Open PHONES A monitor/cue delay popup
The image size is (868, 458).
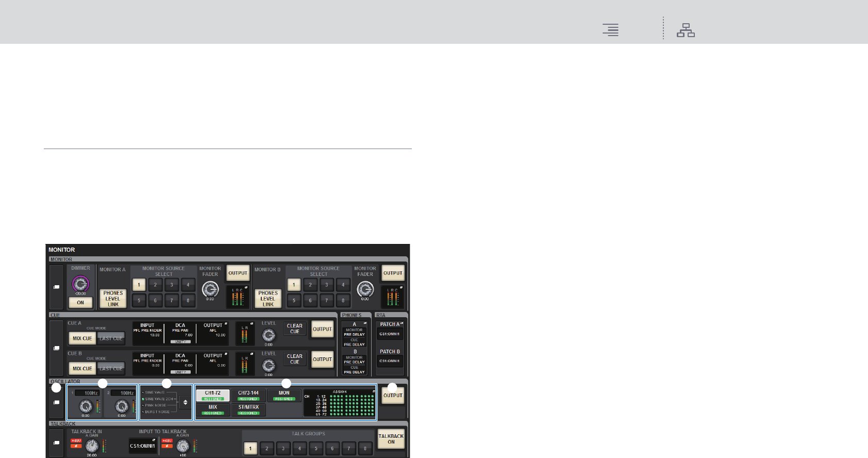click(355, 334)
